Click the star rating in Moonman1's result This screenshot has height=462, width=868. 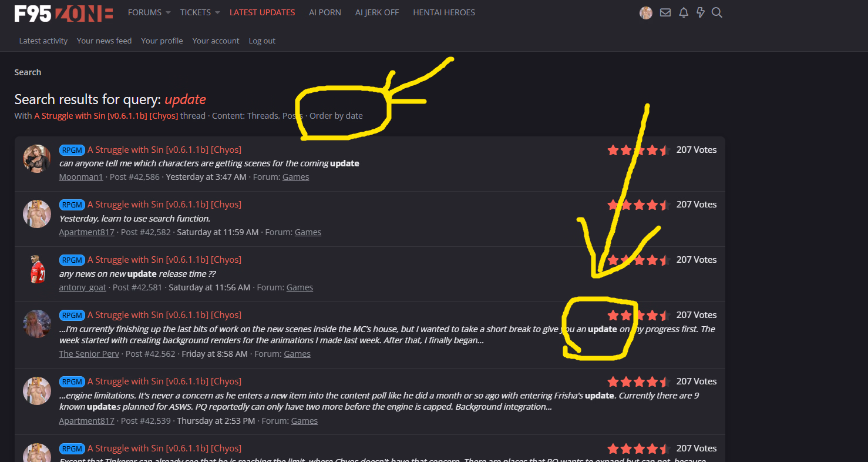click(x=639, y=150)
